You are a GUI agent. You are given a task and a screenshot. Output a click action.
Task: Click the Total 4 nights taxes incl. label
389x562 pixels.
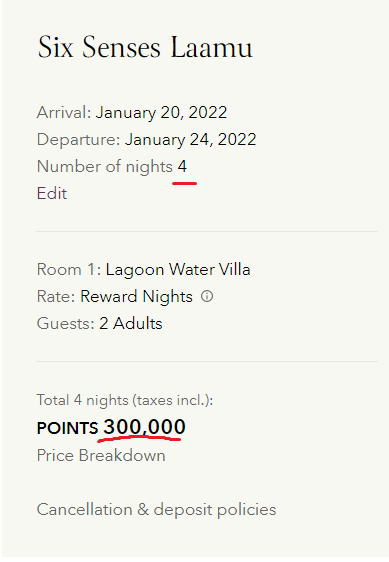tap(125, 400)
